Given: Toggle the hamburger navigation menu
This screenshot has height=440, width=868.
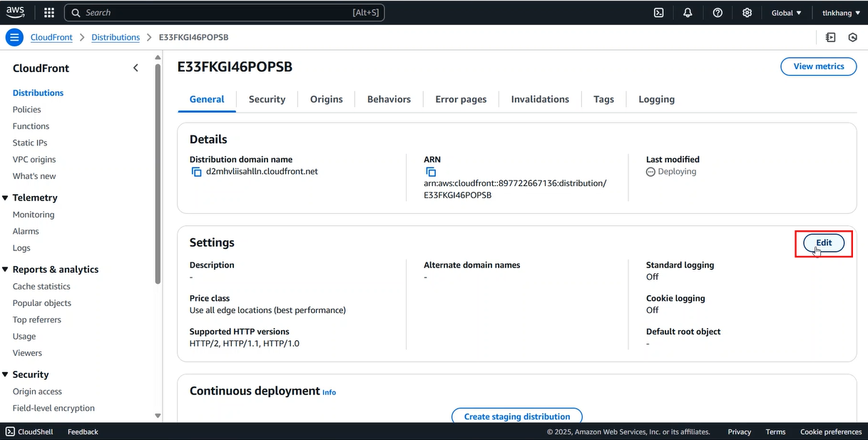Looking at the screenshot, I should point(14,37).
